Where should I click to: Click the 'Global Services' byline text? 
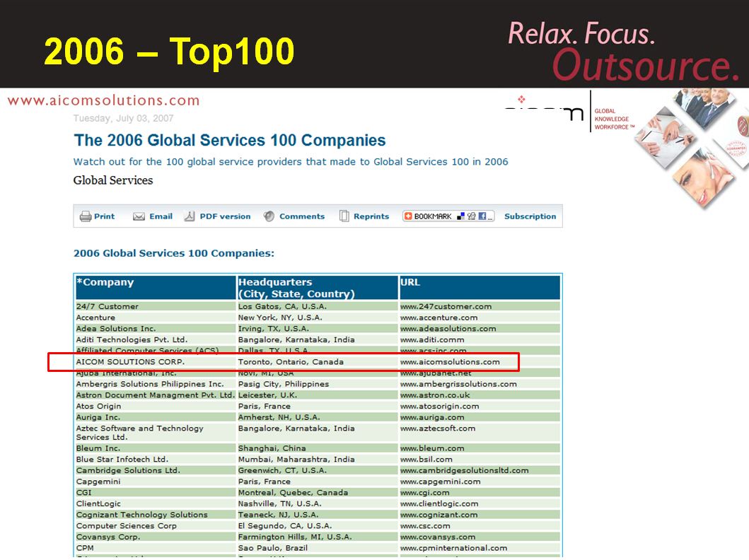click(112, 180)
